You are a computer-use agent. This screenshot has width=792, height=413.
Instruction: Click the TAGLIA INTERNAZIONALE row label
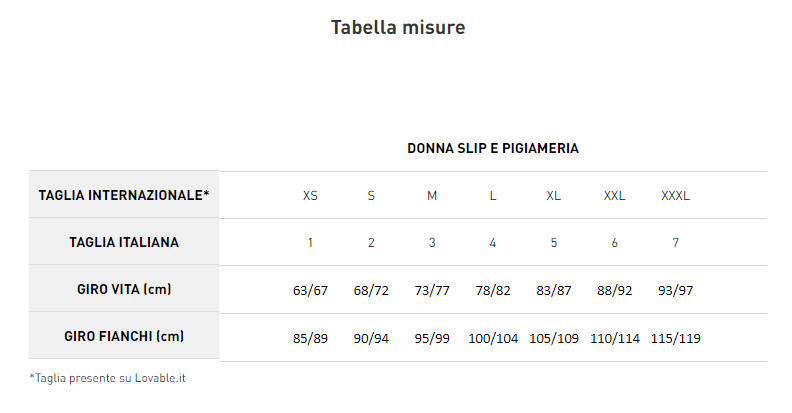pos(124,195)
